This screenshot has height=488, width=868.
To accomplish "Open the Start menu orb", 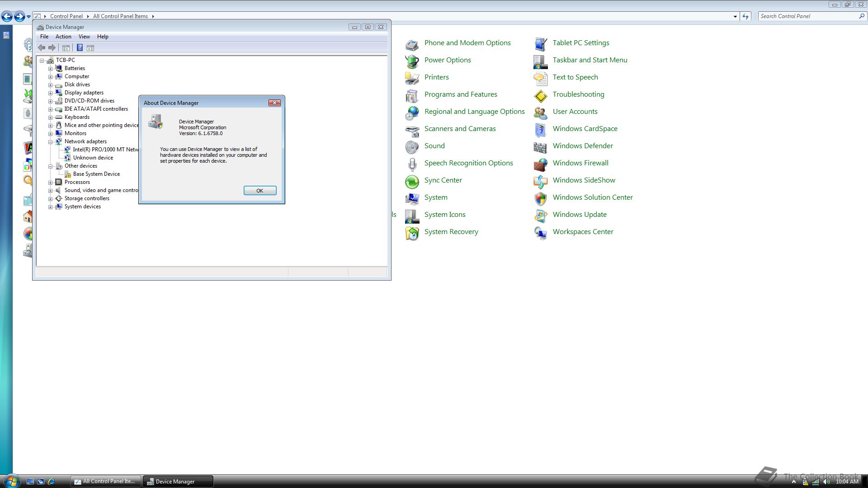I will (x=11, y=481).
